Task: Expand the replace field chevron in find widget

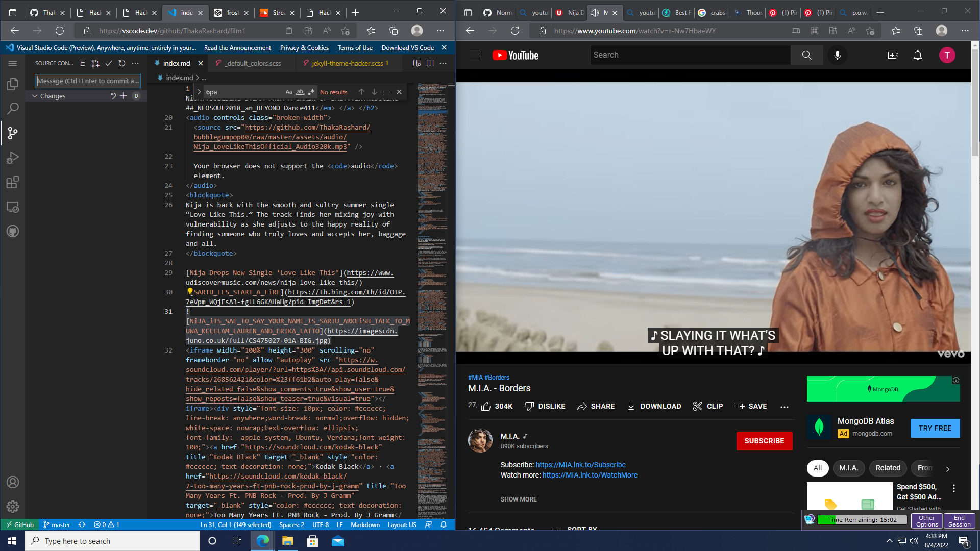Action: (199, 92)
